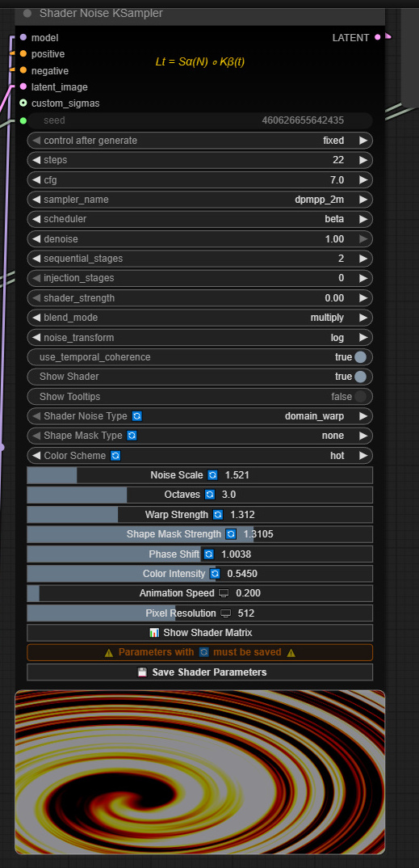The height and width of the screenshot is (868, 419).
Task: Click the refresh icon beside Shape Mask Strength
Action: pyautogui.click(x=231, y=534)
